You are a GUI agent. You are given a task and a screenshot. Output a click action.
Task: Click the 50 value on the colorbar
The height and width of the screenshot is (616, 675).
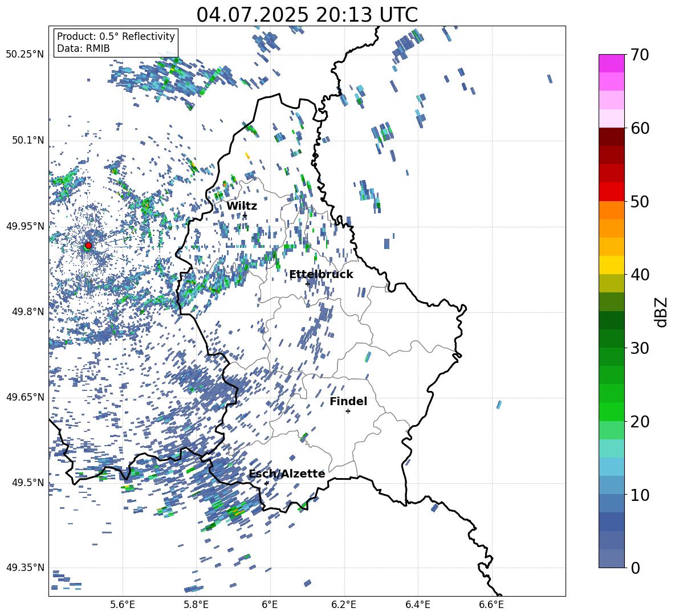pos(640,202)
